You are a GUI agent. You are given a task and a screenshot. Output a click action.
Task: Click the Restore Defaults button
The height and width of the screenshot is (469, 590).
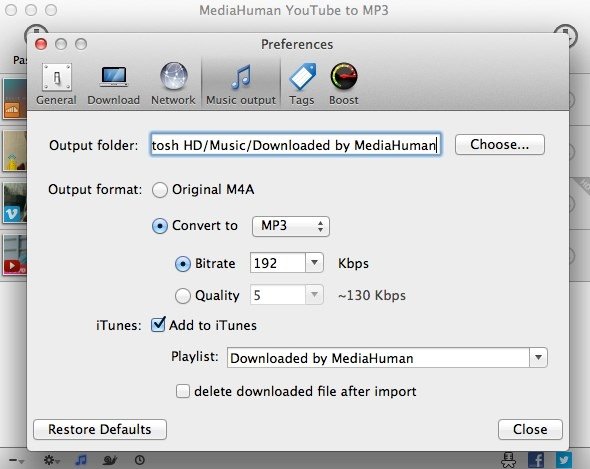(x=100, y=429)
